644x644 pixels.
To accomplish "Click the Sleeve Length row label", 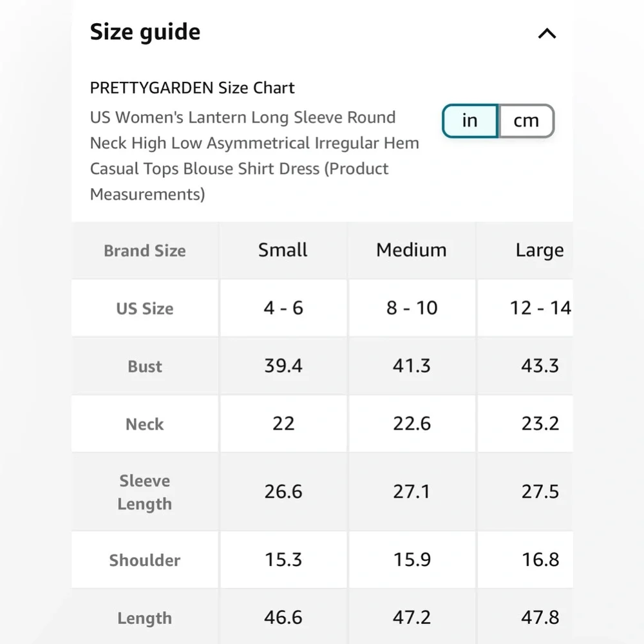I will tap(145, 492).
